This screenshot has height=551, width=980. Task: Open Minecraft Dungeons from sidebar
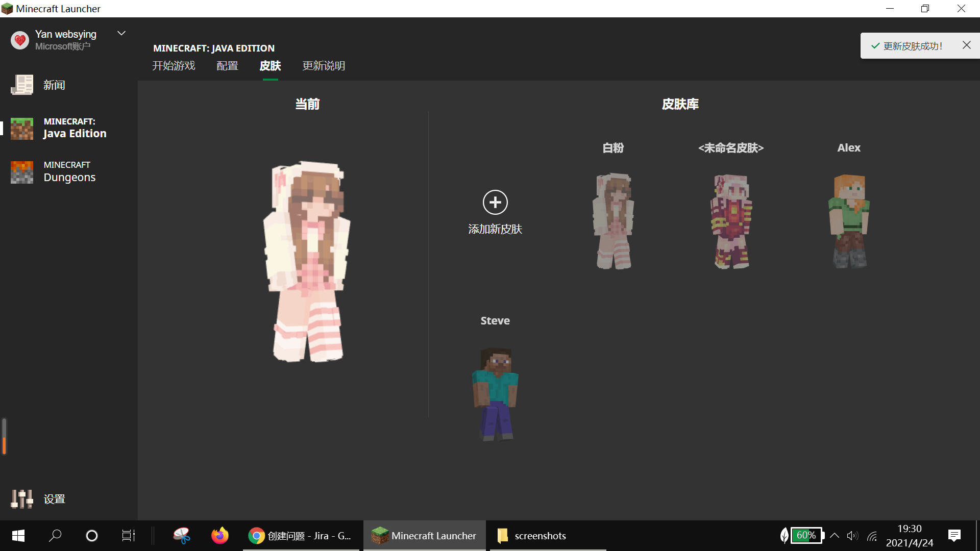click(x=69, y=171)
